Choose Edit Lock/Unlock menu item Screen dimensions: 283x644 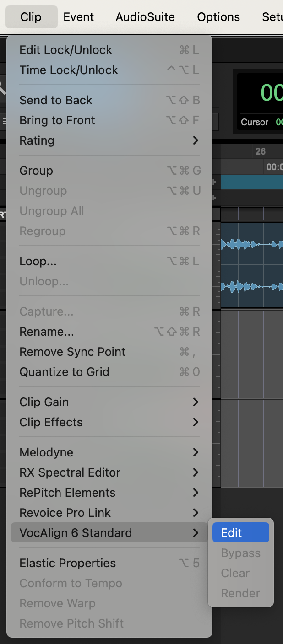pos(66,50)
